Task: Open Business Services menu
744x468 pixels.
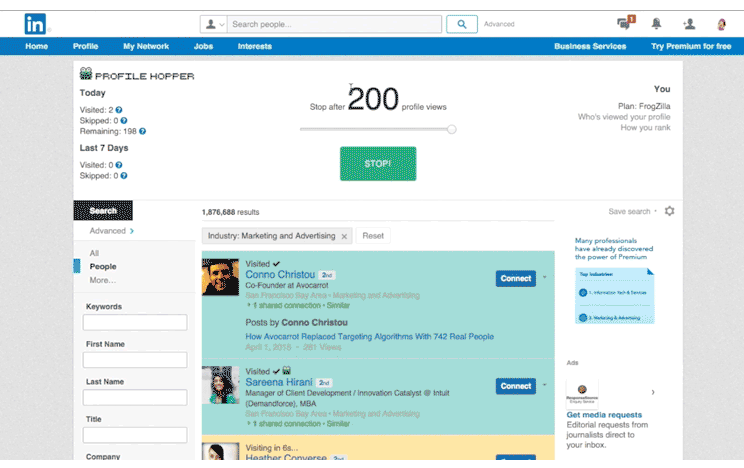Action: [590, 46]
